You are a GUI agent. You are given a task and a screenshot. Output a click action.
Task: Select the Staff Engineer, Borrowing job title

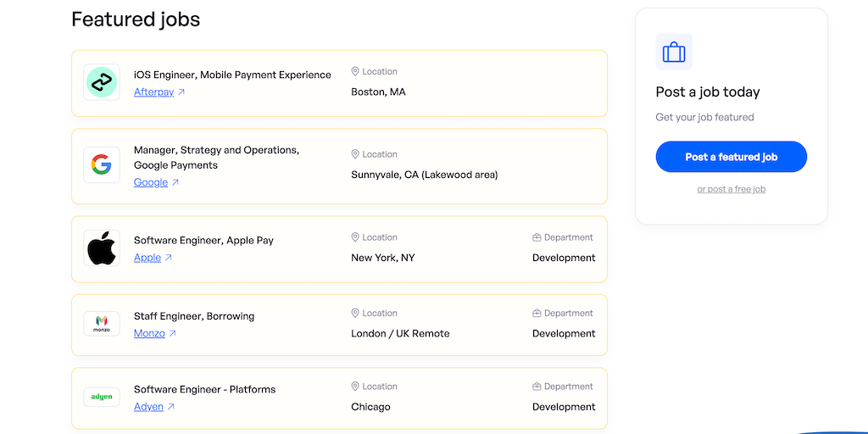(x=194, y=316)
